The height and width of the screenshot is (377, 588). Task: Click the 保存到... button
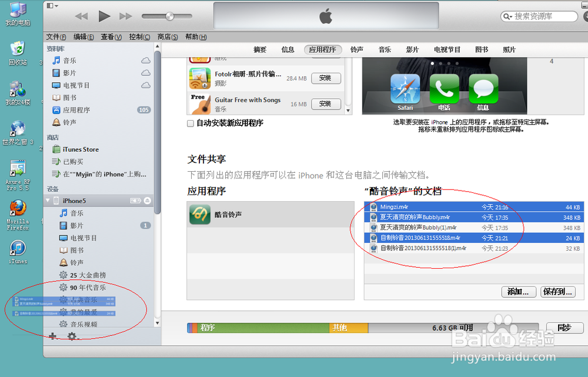pos(558,292)
